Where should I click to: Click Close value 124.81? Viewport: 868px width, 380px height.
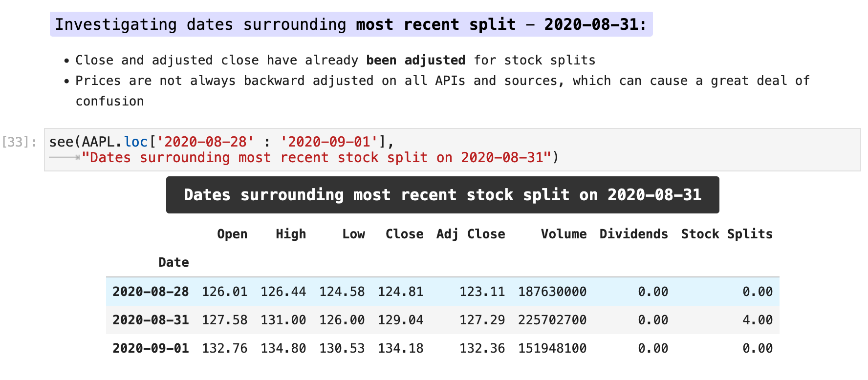point(401,292)
